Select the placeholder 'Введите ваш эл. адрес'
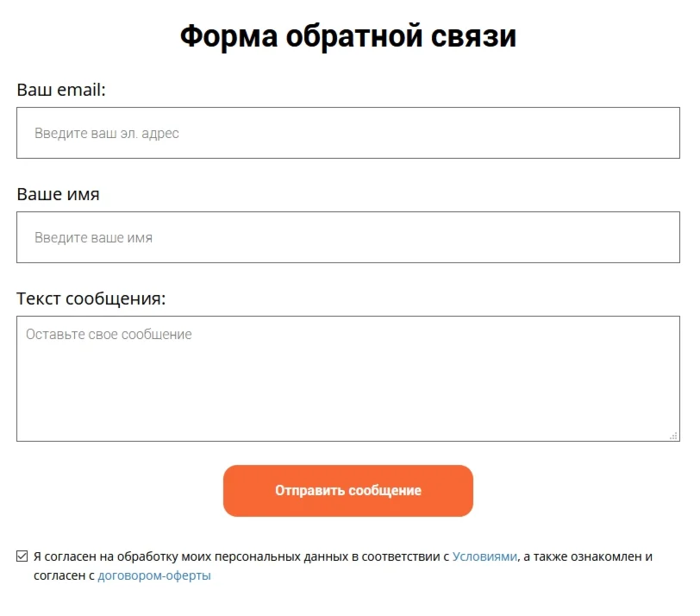The height and width of the screenshot is (616, 700). [x=108, y=133]
